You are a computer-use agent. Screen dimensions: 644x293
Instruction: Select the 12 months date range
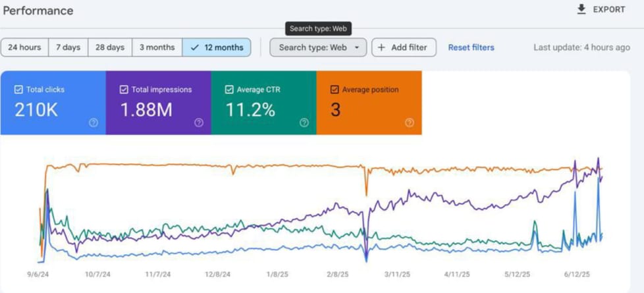tap(217, 47)
